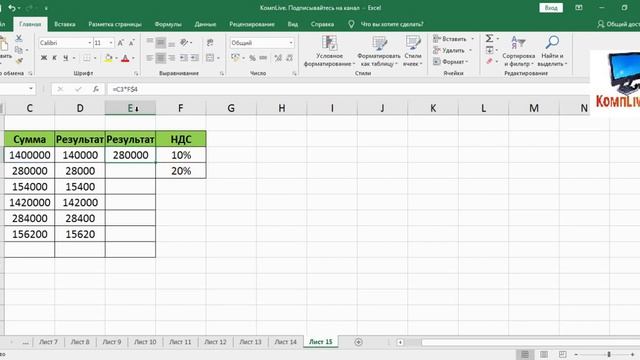Image resolution: width=640 pixels, height=360 pixels.
Task: Select column E header
Action: 130,108
